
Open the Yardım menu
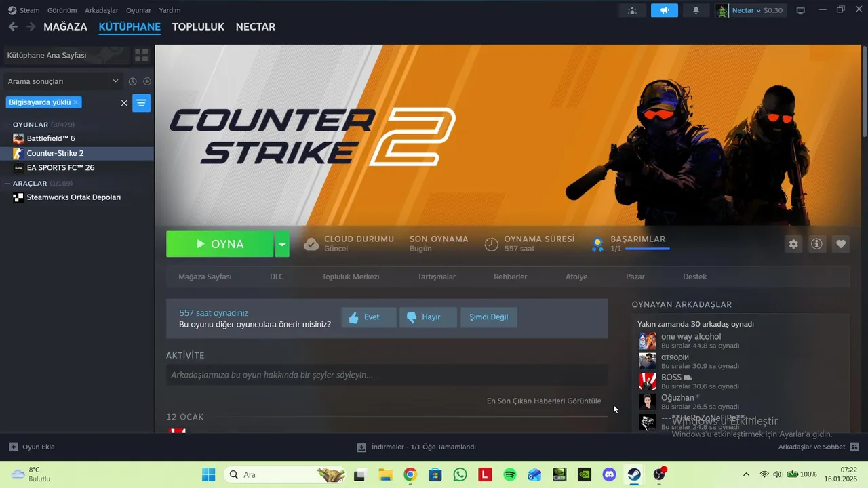pos(170,10)
